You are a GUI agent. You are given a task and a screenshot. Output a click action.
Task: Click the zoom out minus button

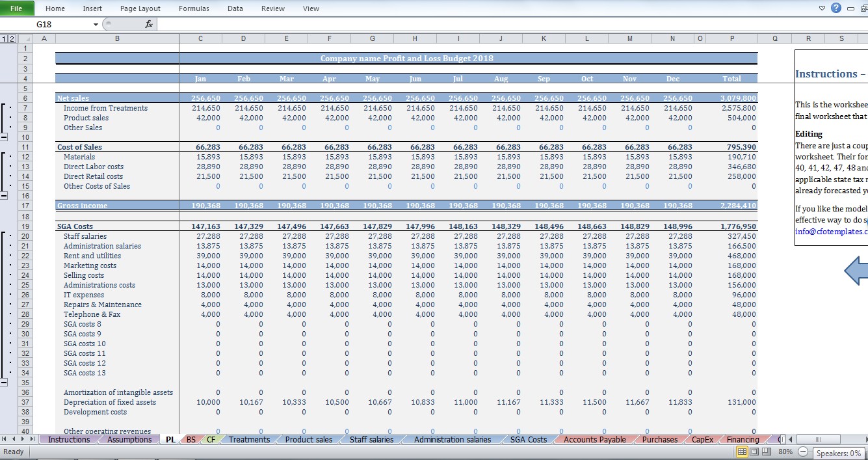tap(803, 452)
